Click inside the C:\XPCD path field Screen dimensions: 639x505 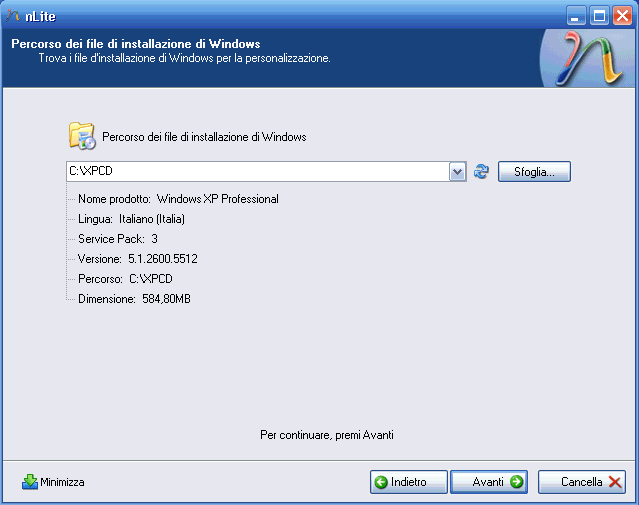(258, 171)
